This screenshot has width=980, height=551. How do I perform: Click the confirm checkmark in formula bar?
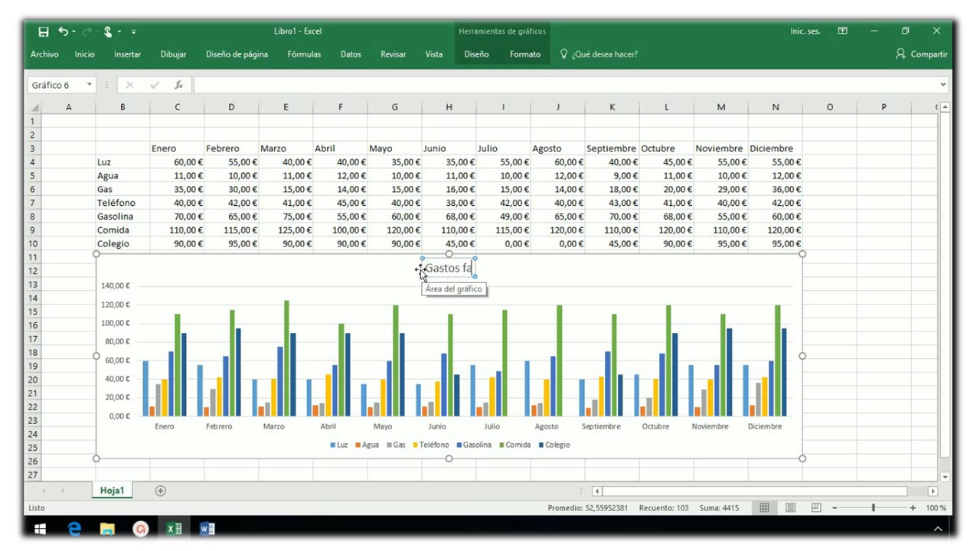(x=154, y=85)
